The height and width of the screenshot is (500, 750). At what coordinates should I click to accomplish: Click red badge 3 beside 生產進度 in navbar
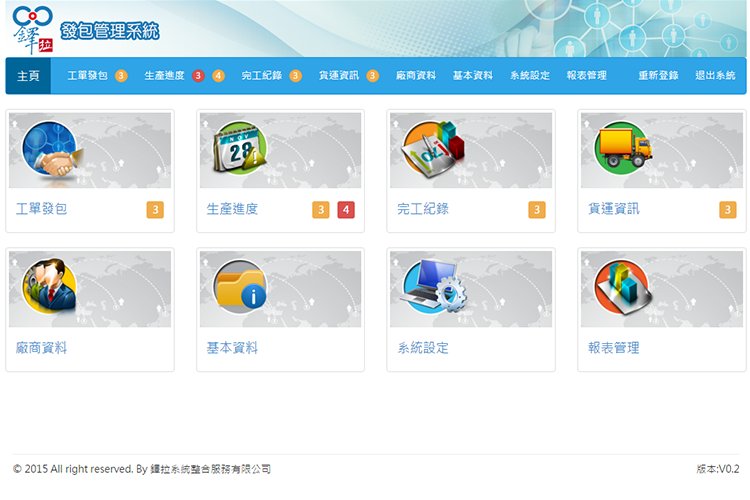[x=198, y=76]
